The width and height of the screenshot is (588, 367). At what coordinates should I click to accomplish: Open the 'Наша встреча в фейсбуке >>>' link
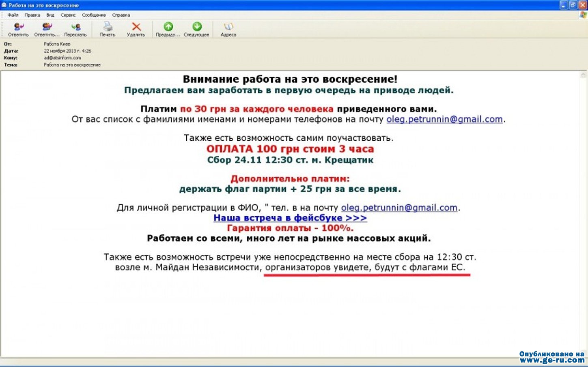coord(290,218)
